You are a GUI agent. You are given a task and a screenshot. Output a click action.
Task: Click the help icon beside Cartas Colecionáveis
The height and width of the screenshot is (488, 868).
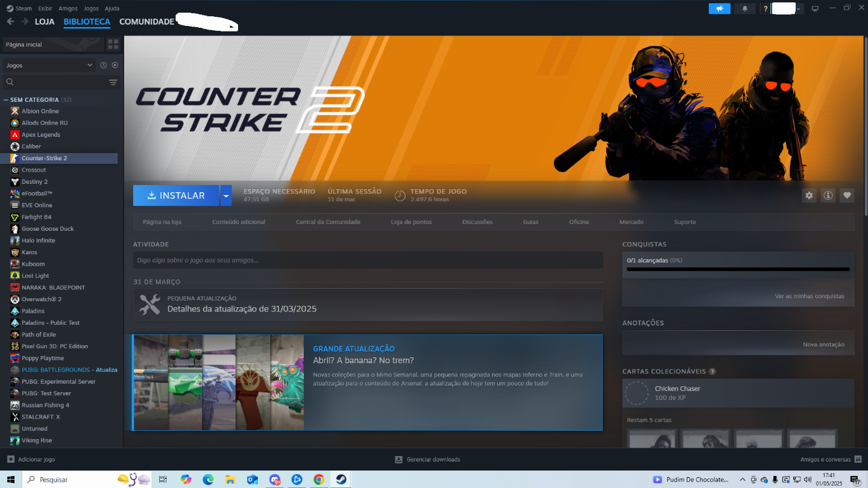[x=712, y=372]
